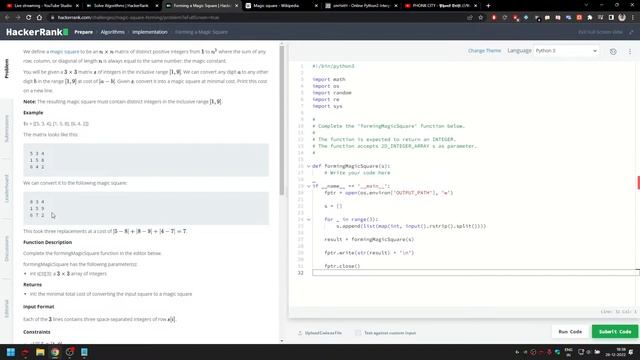640x360 pixels.
Task: Close the Solve Algorithms HackerRank tab
Action: 157,6
